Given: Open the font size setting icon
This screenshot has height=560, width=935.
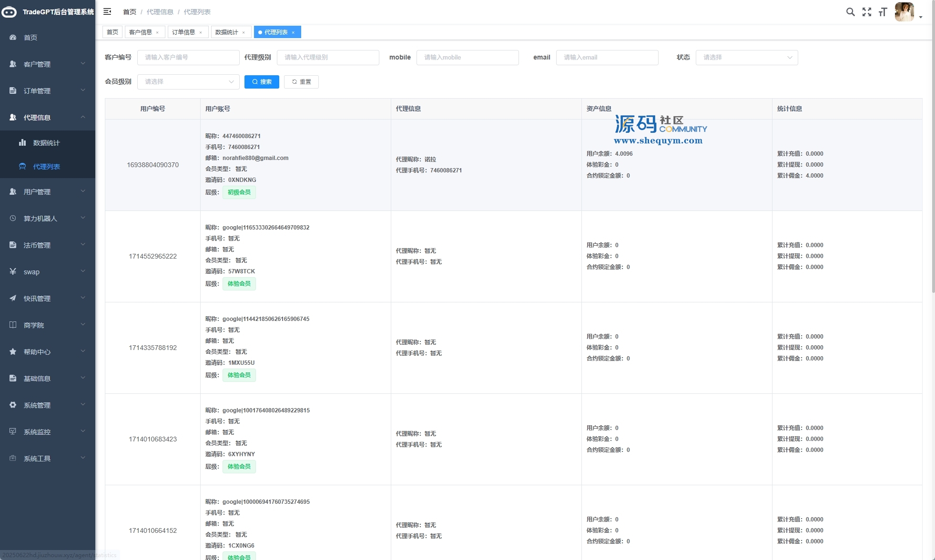Looking at the screenshot, I should (883, 12).
